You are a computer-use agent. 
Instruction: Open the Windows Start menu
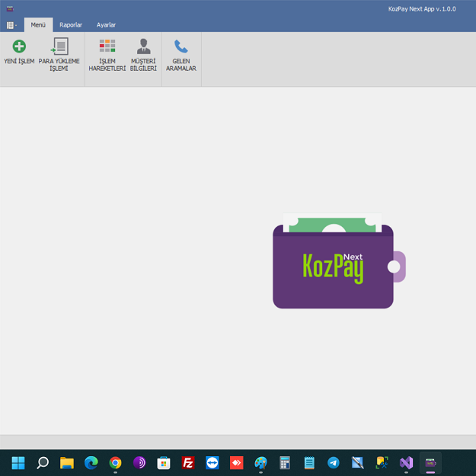[18, 462]
